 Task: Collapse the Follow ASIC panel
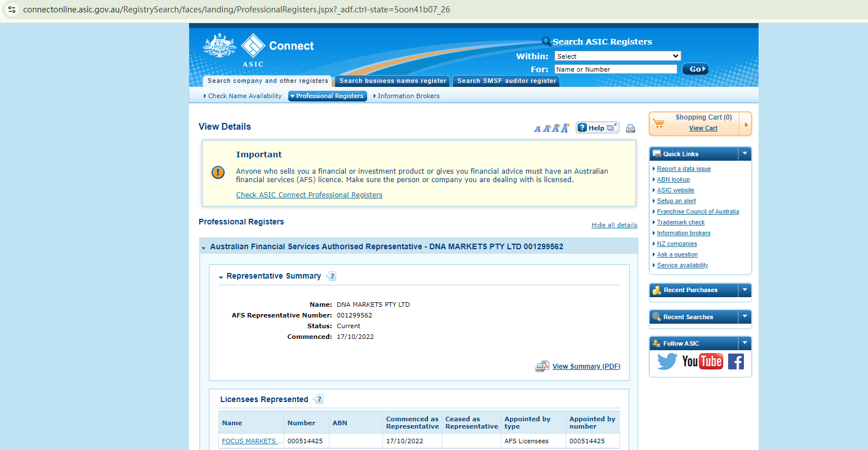point(745,343)
